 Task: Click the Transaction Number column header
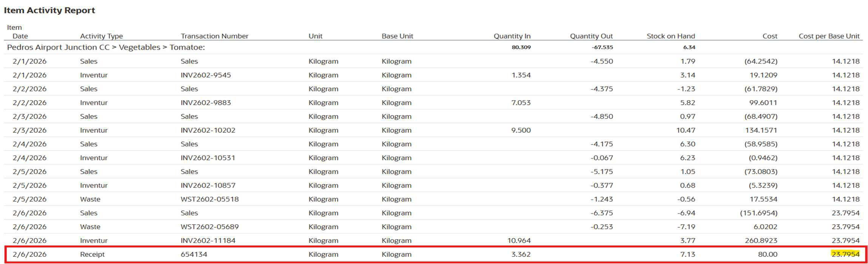[214, 36]
